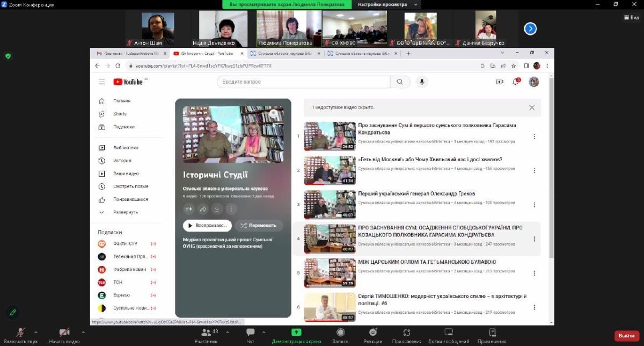The height and width of the screenshot is (346, 644).
Task: Open YouTube notifications bell
Action: tap(516, 82)
